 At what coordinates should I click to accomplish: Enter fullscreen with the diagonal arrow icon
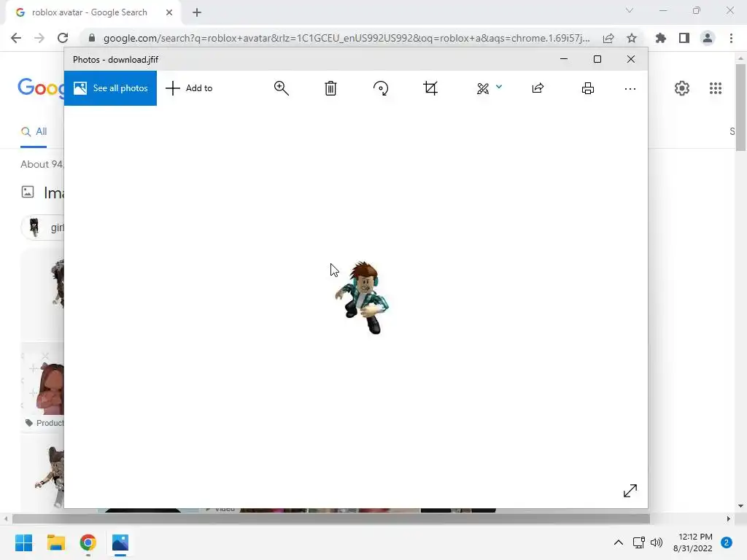(x=630, y=491)
